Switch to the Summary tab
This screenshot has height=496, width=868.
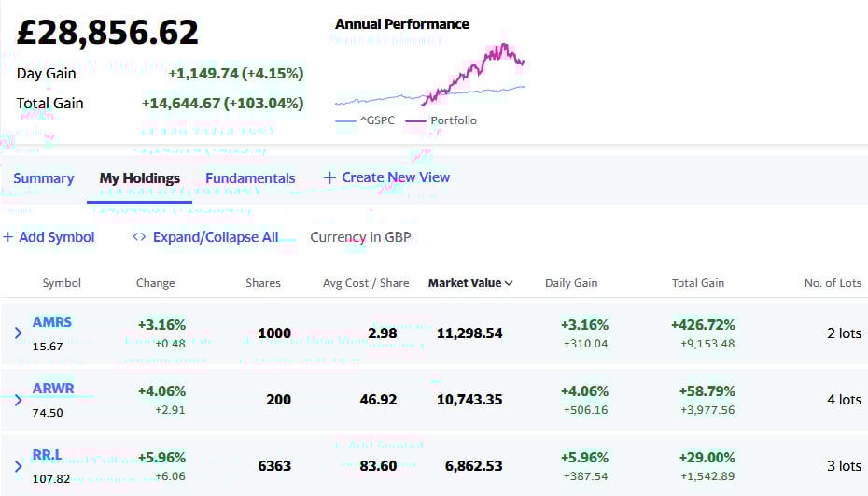pos(43,178)
